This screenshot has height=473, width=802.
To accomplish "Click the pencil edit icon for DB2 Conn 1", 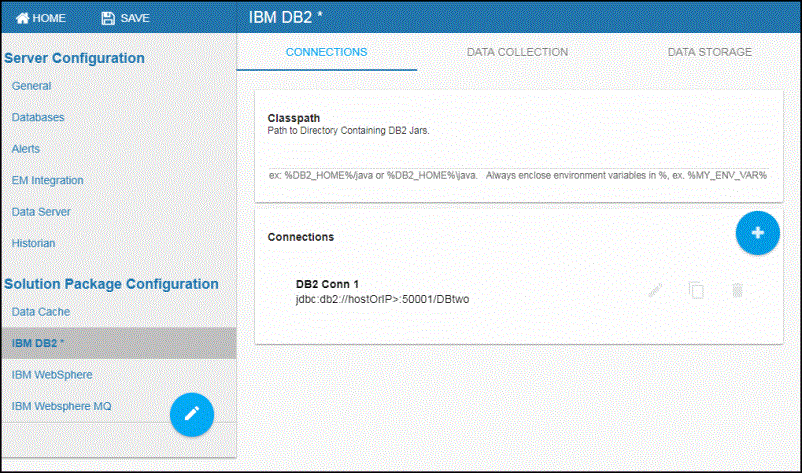I will [655, 290].
